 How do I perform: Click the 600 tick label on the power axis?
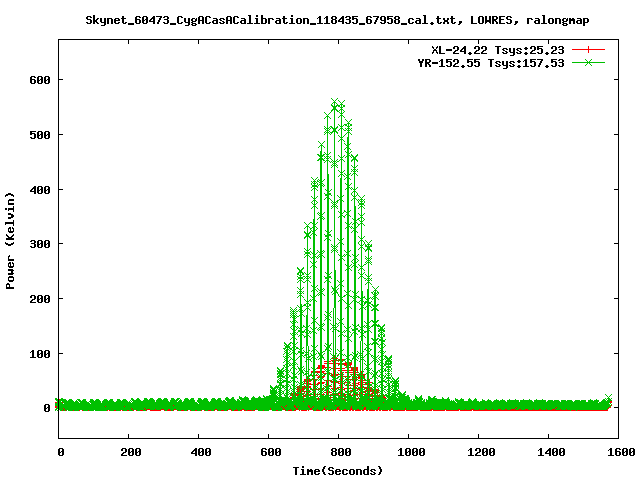point(40,80)
